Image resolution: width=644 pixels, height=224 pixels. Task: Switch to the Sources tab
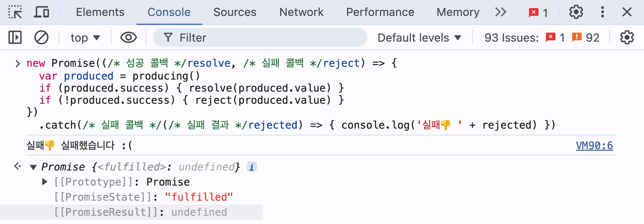coord(235,12)
